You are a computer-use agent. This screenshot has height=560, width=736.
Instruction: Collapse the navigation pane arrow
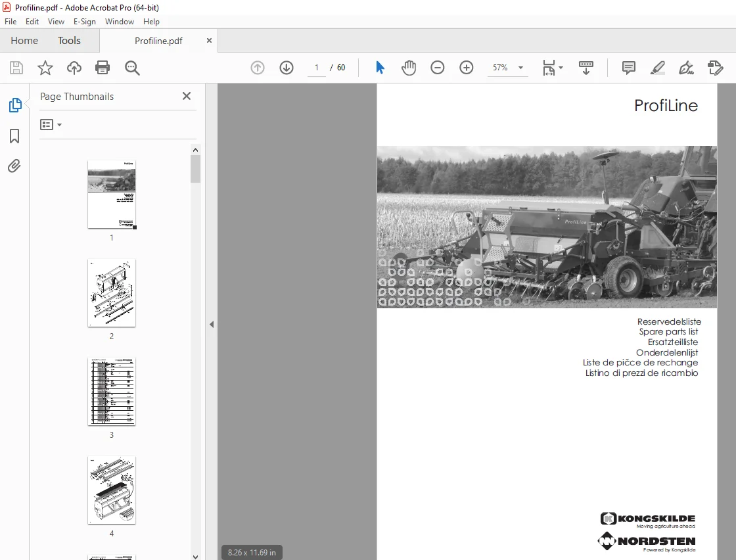[212, 324]
